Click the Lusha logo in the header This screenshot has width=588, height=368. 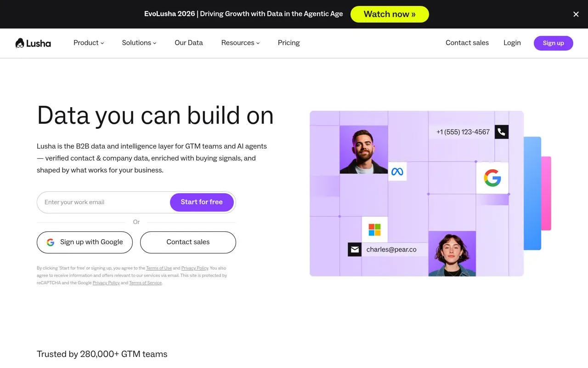pyautogui.click(x=33, y=43)
